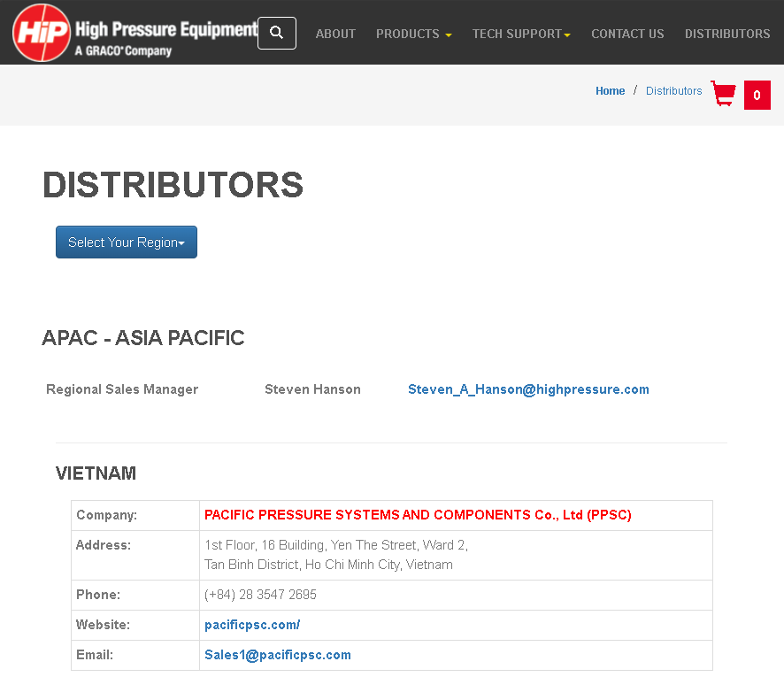
Task: Email Steven_A_Hanson@highpressure.com
Action: (x=528, y=389)
